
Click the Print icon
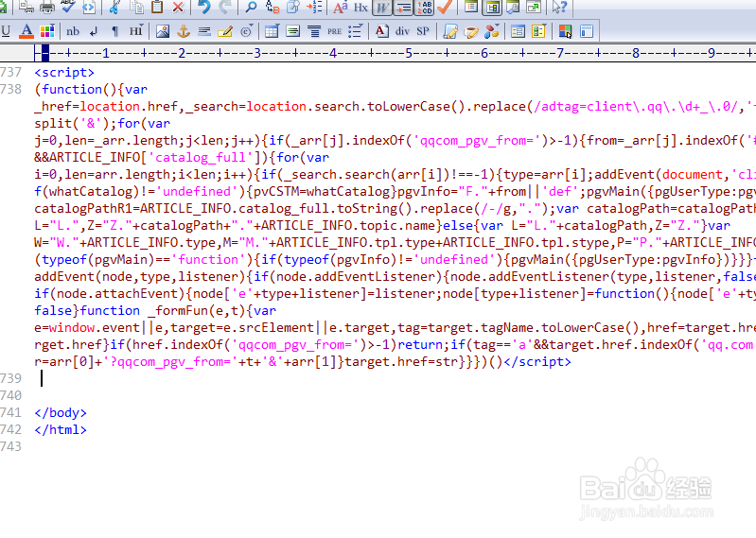(x=46, y=7)
